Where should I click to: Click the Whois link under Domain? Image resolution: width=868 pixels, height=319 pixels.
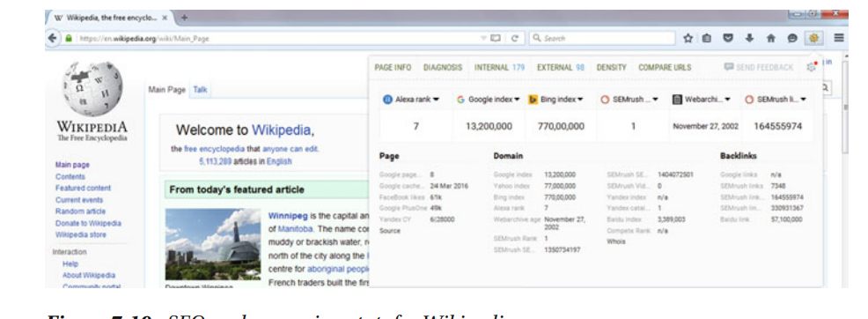(x=616, y=241)
